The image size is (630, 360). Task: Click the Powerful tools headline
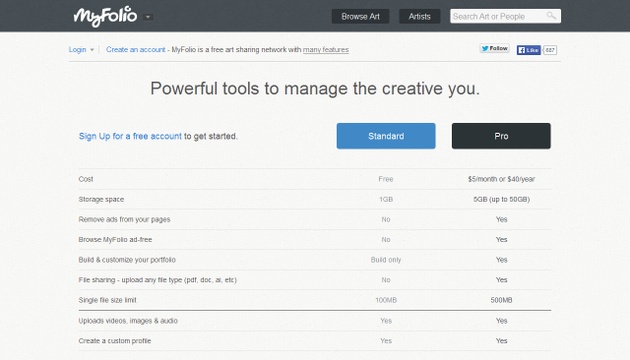click(x=315, y=89)
